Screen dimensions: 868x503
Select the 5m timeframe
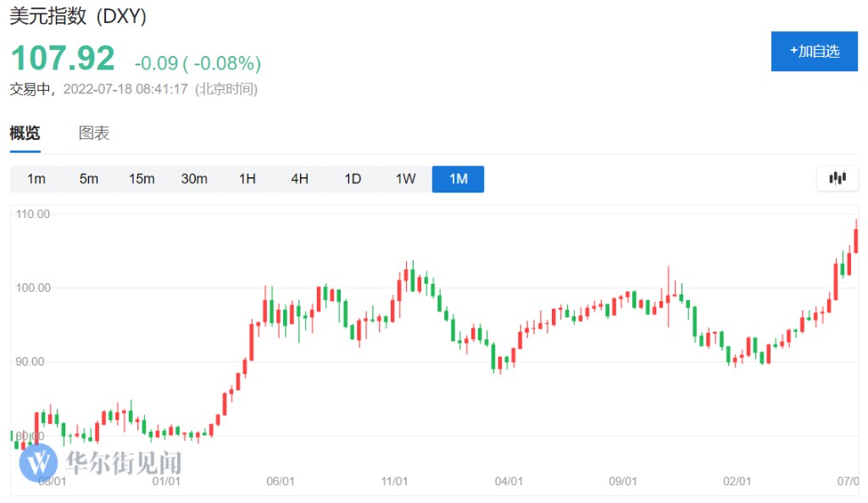tap(89, 179)
